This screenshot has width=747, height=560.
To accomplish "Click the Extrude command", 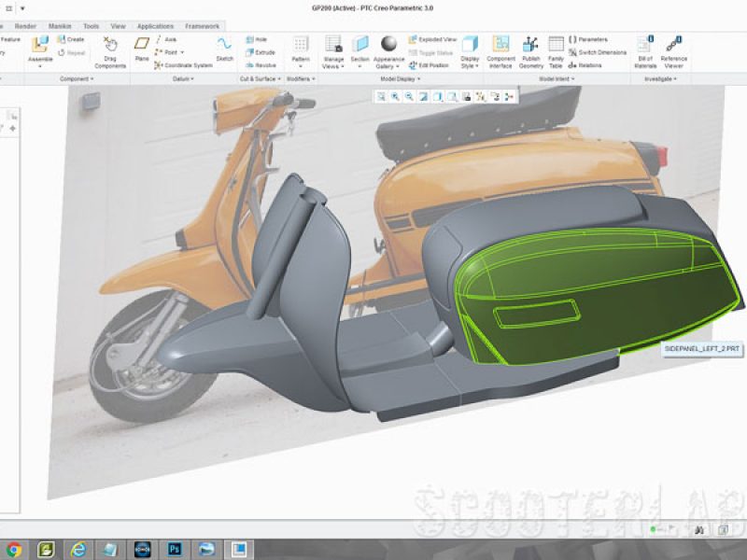I will [261, 52].
